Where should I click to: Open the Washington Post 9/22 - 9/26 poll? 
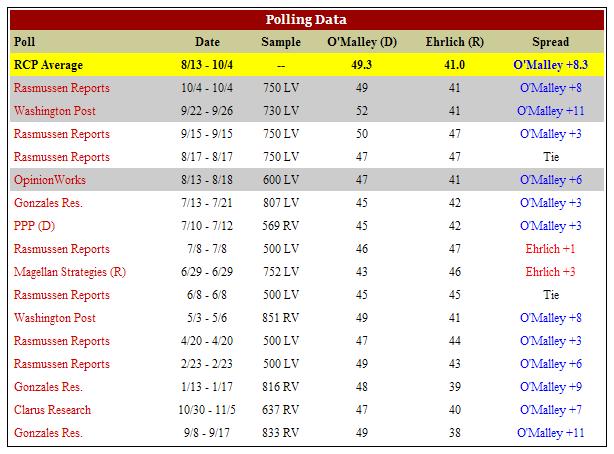[54, 111]
